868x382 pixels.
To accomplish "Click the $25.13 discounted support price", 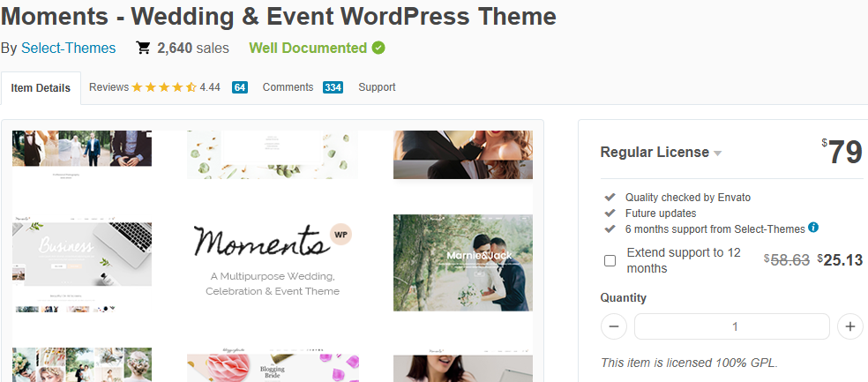I will tap(840, 259).
